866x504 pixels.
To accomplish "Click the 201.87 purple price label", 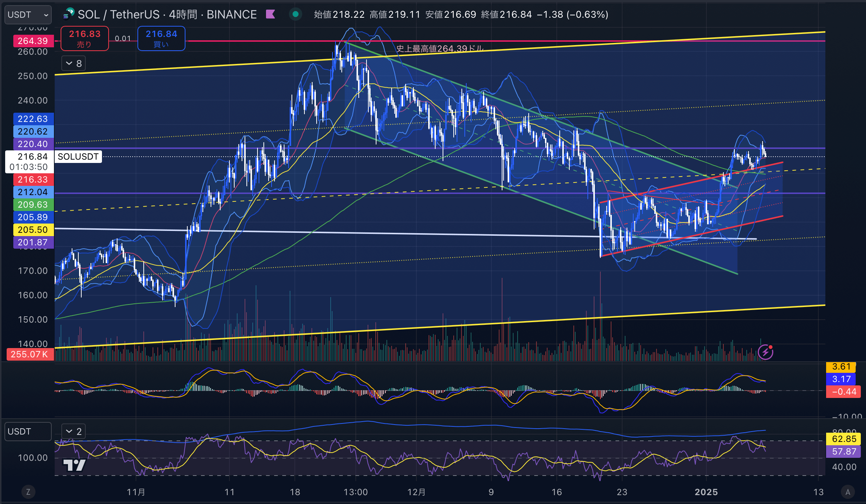I will (x=33, y=242).
